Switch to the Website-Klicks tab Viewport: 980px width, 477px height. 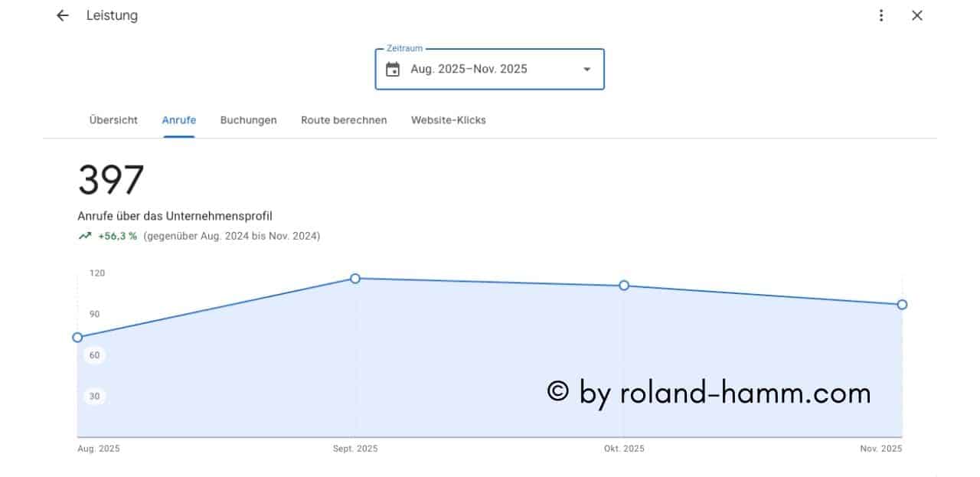(448, 120)
